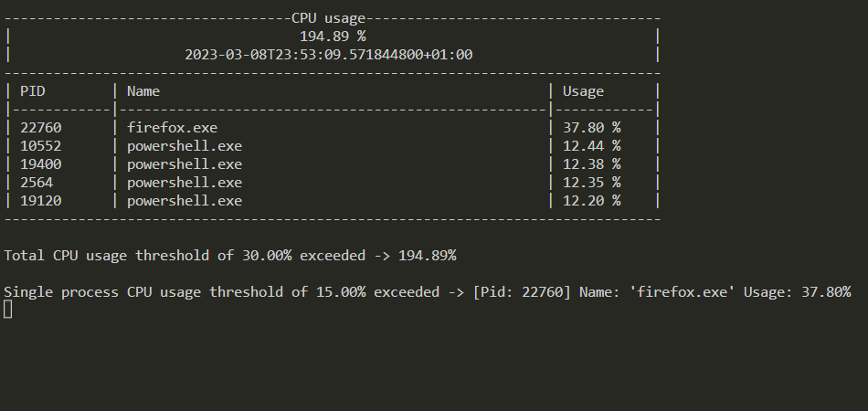Click the 2023-03-08 timestamp line

tap(328, 55)
